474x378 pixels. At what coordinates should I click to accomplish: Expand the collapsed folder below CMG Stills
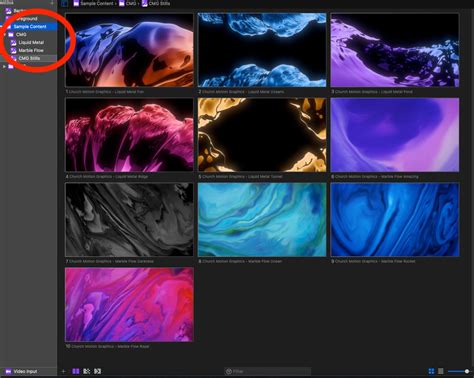pyautogui.click(x=4, y=66)
